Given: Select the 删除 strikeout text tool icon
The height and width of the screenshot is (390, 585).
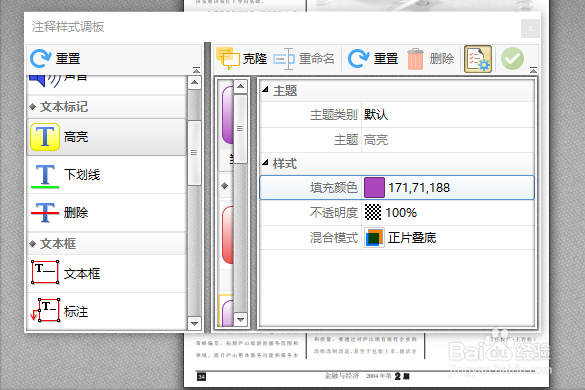Looking at the screenshot, I should 45,212.
